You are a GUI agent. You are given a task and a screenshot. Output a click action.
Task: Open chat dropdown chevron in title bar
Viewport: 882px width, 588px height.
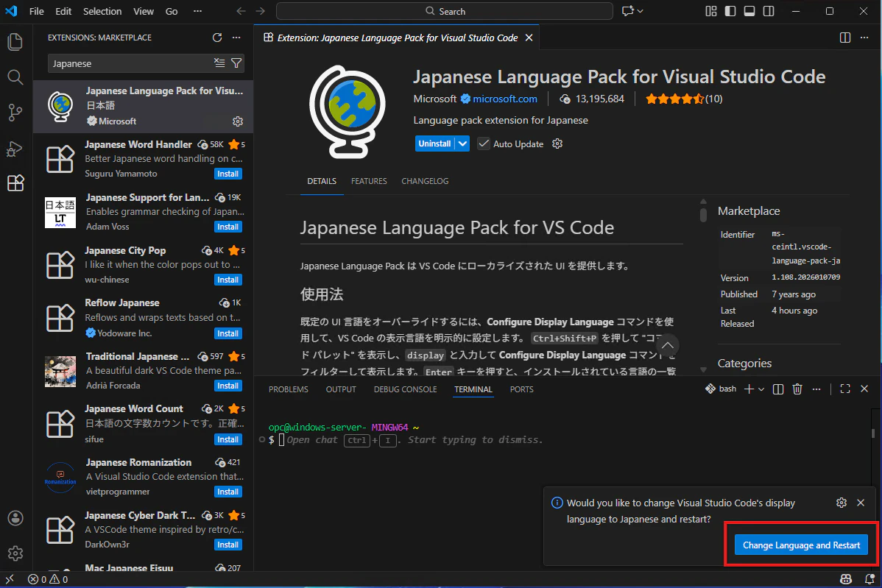point(640,11)
